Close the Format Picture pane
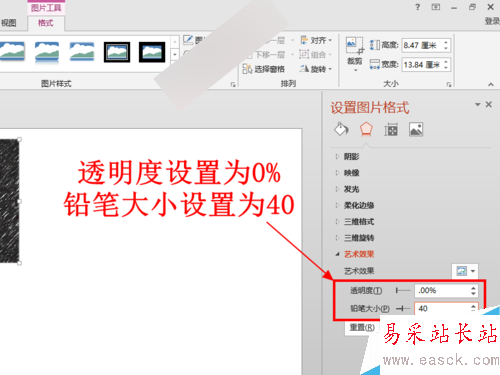Viewport: 500px width, 375px height. [489, 105]
